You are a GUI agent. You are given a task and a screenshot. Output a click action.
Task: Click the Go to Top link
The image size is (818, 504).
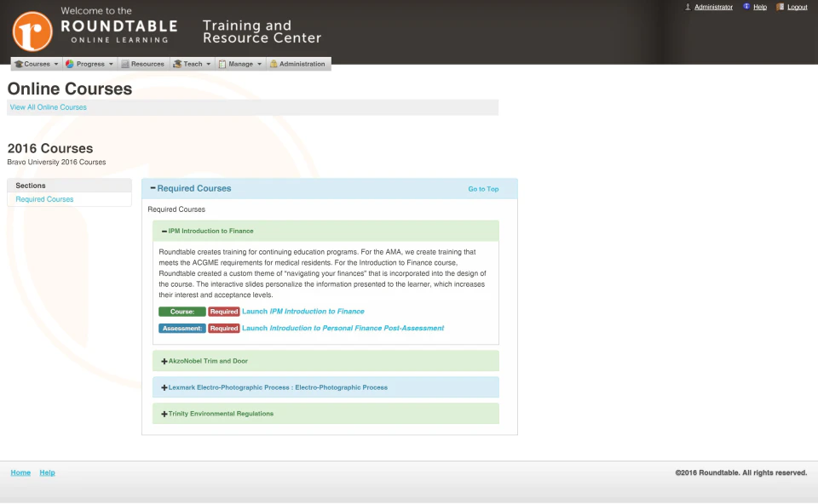(x=483, y=189)
